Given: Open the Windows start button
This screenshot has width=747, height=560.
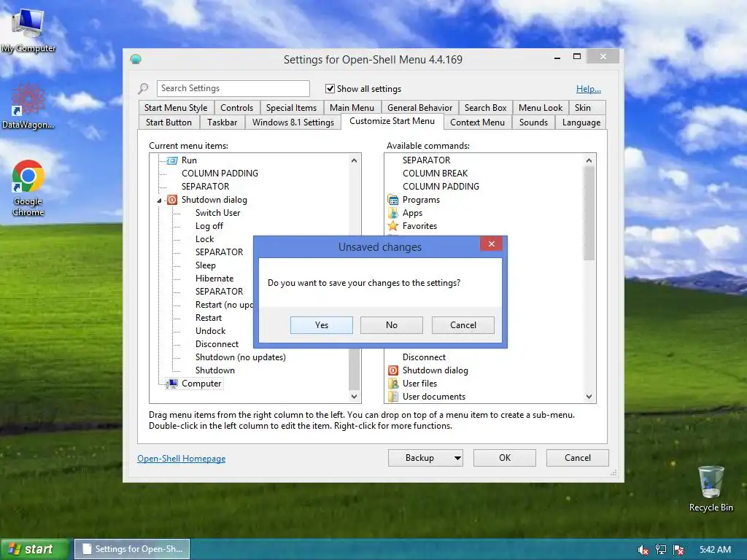Looking at the screenshot, I should point(34,550).
